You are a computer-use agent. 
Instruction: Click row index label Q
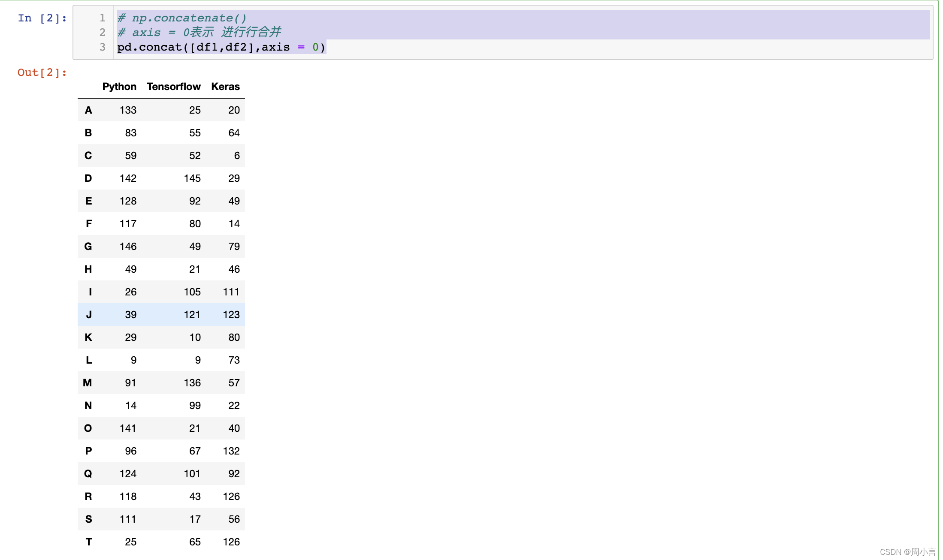coord(88,474)
